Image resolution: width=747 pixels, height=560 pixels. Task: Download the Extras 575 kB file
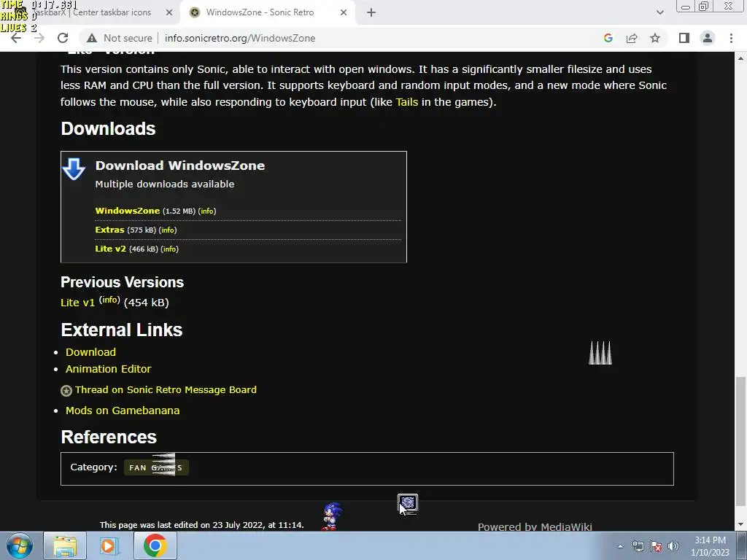pos(109,230)
